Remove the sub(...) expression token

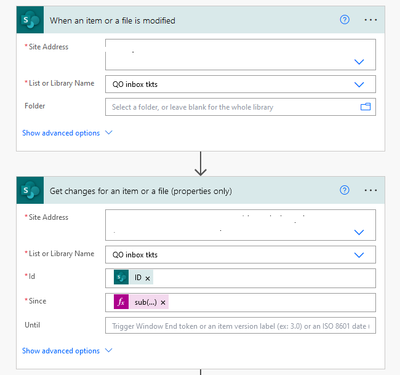coord(163,303)
